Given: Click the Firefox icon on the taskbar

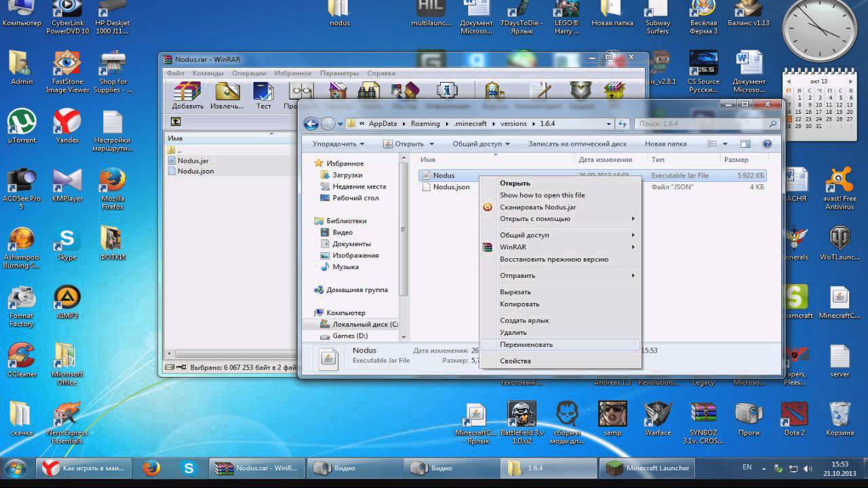Looking at the screenshot, I should pos(151,468).
